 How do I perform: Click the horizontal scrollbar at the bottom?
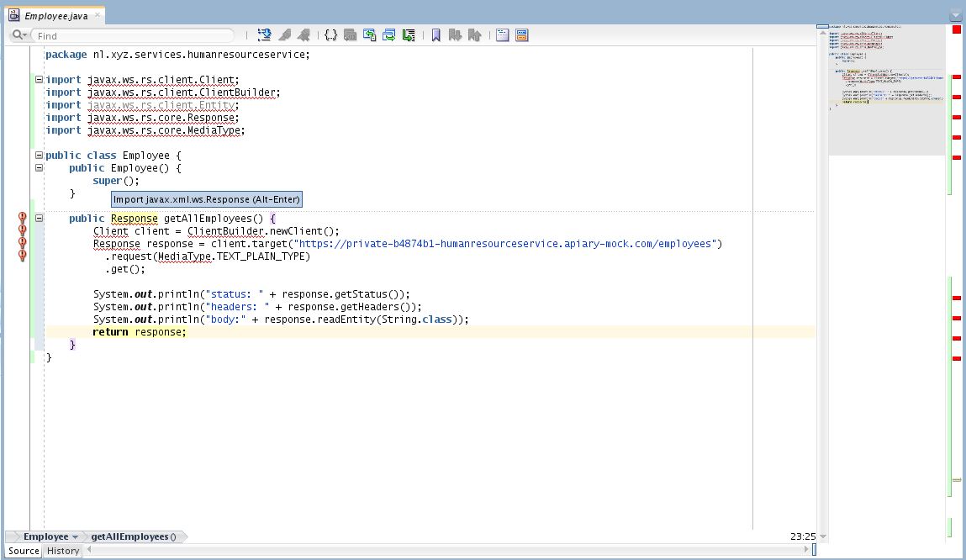tap(446, 550)
